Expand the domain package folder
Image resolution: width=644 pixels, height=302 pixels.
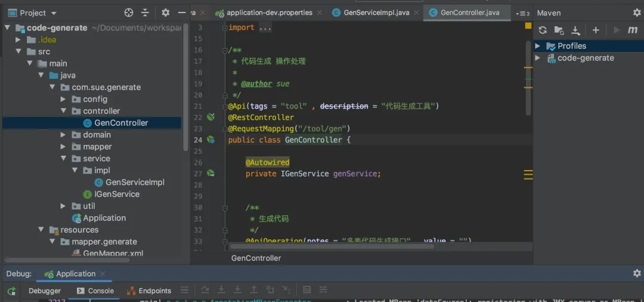63,135
